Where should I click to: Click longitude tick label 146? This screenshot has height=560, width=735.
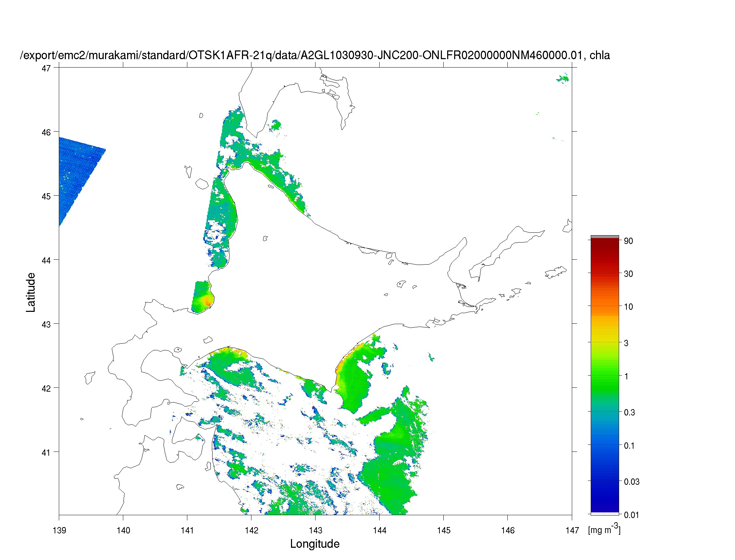click(x=508, y=530)
